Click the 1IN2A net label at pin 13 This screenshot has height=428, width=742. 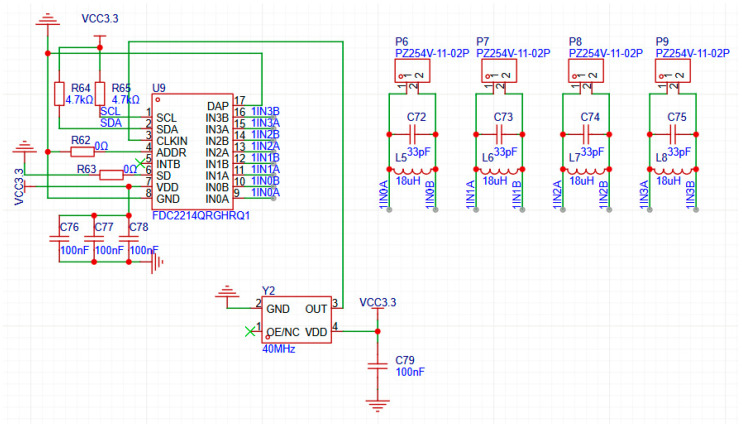(265, 146)
